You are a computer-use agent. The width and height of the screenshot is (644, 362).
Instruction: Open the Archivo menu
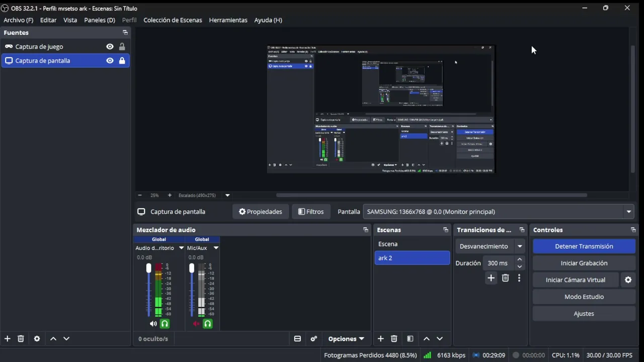(x=19, y=20)
